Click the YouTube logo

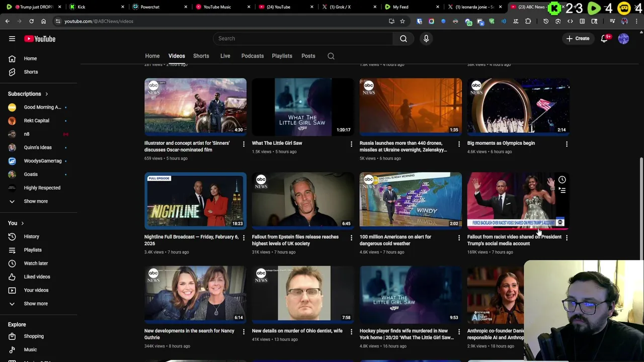(39, 39)
